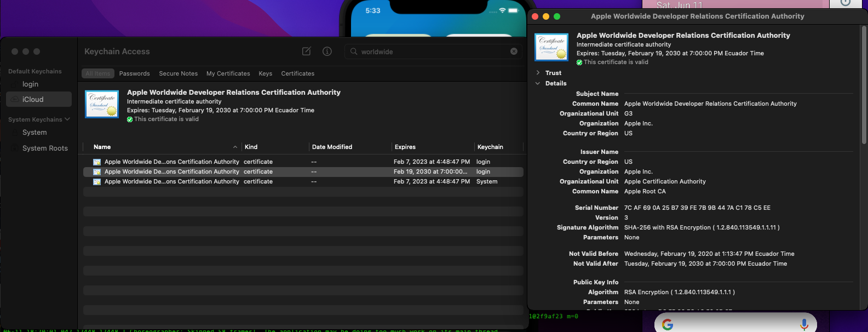Click the magnifier icon in the search field
868x332 pixels.
(x=354, y=51)
